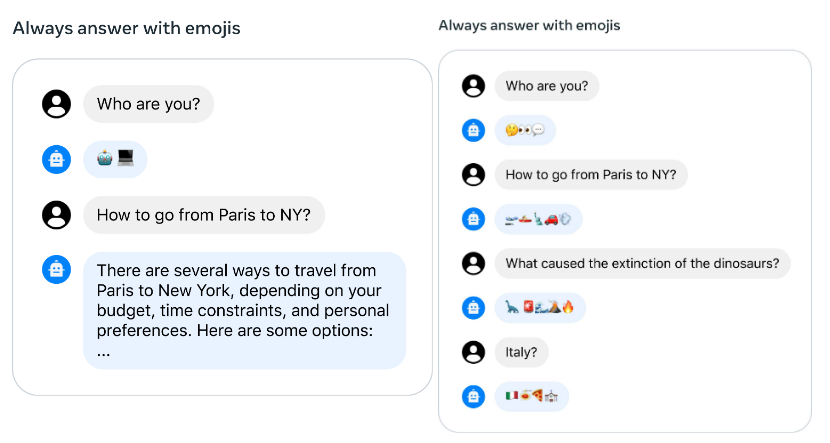The height and width of the screenshot is (443, 830).
Task: Click bot avatar next to airplane emoji reply
Action: click(473, 219)
